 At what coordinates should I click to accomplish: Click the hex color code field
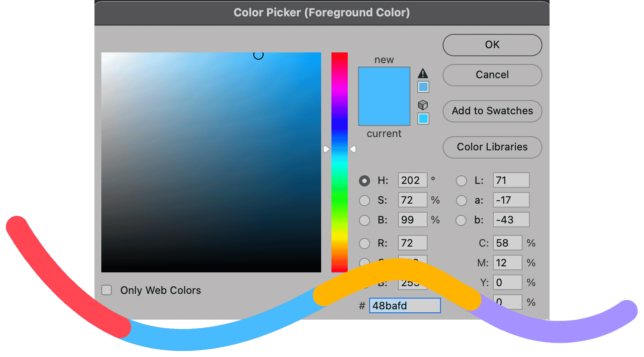pos(405,305)
